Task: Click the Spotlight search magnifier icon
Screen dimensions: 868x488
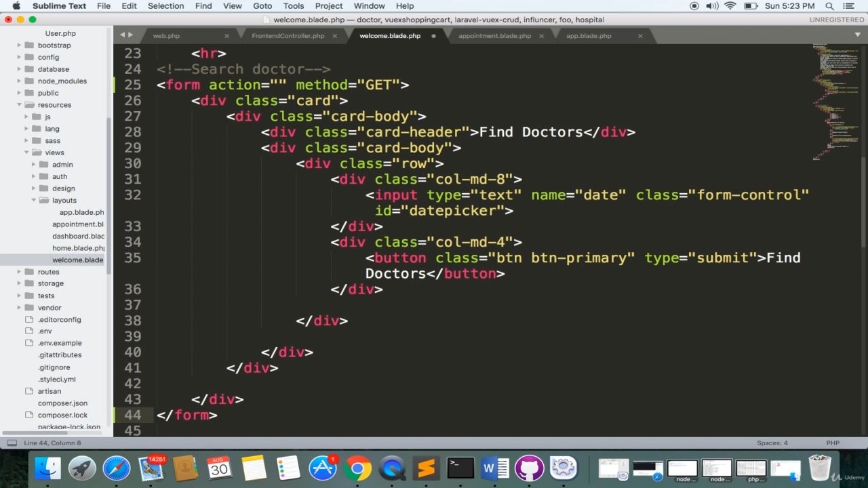Action: pos(829,6)
